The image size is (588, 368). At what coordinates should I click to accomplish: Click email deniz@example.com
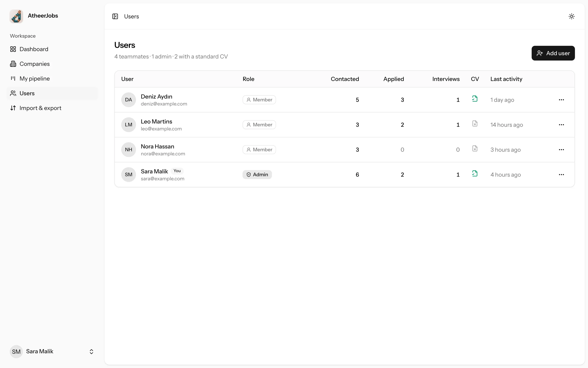pos(164,104)
